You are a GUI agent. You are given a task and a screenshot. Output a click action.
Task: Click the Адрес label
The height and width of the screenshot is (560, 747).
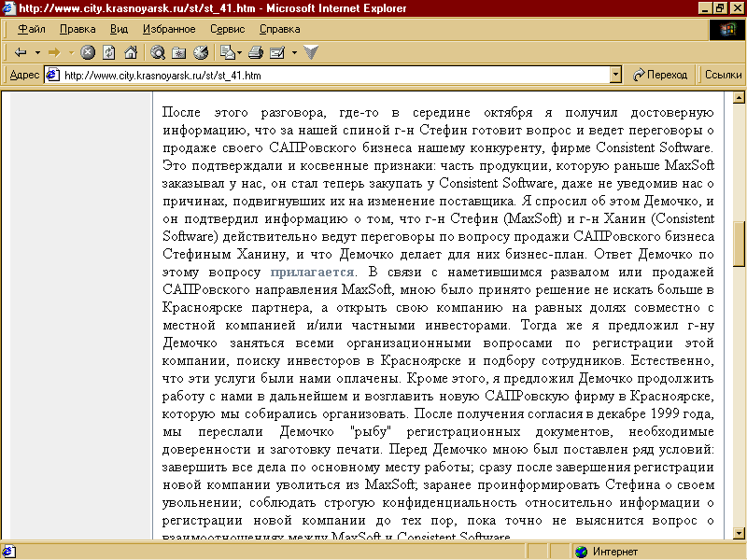[24, 75]
